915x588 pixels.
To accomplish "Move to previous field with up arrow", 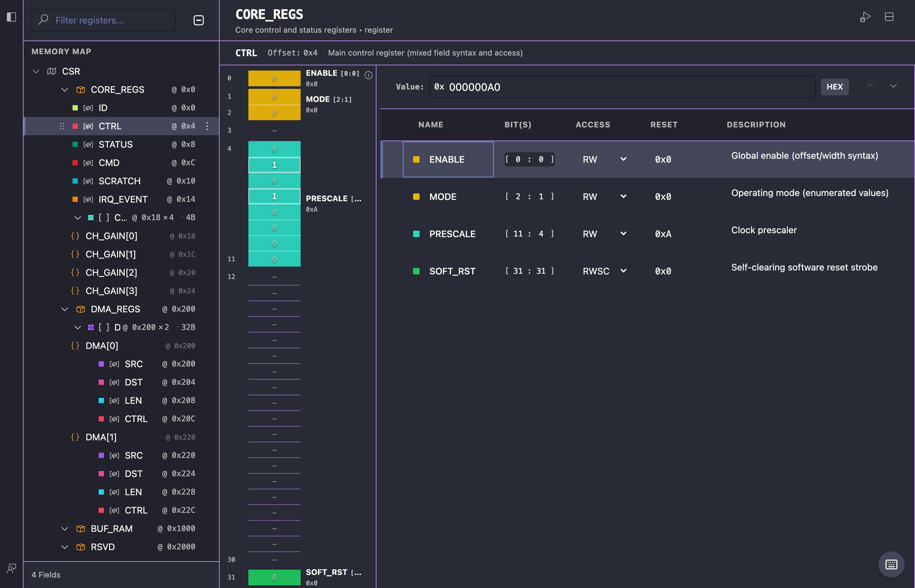I will click(x=870, y=86).
